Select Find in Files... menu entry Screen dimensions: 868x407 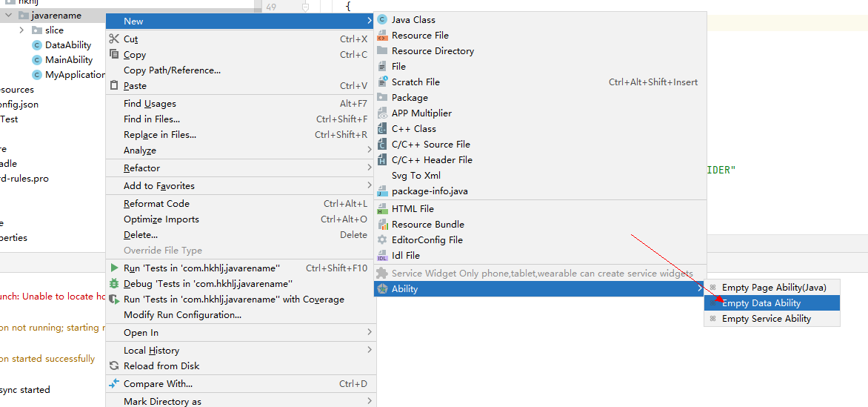239,119
